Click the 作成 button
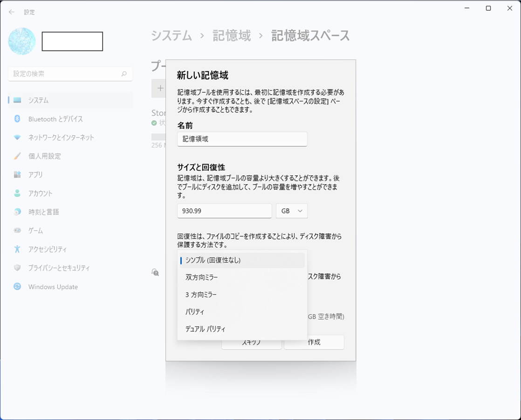Image resolution: width=521 pixels, height=420 pixels. click(x=314, y=342)
